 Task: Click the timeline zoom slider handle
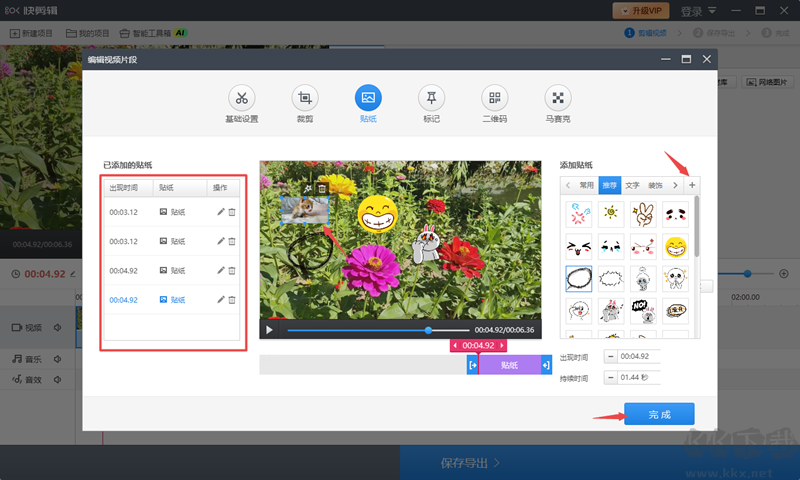[747, 274]
